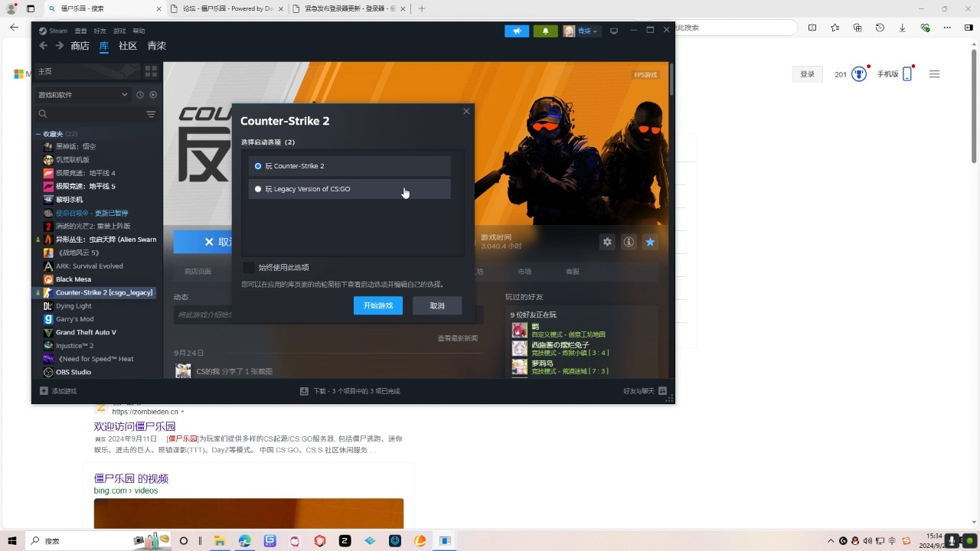Go forward with the Steam forward arrow

pyautogui.click(x=59, y=46)
